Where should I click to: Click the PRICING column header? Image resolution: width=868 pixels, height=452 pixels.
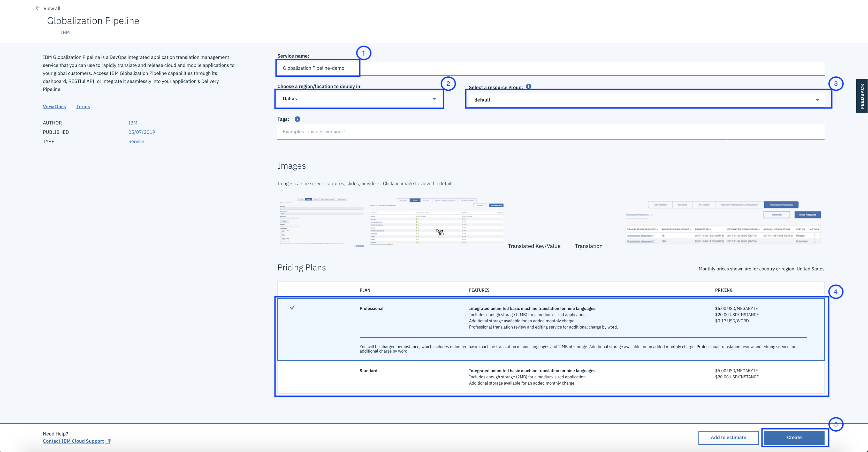[724, 290]
